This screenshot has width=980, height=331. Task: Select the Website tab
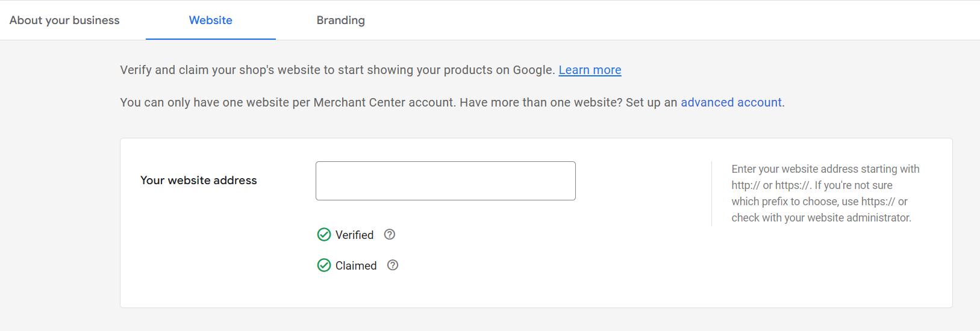[x=211, y=20]
